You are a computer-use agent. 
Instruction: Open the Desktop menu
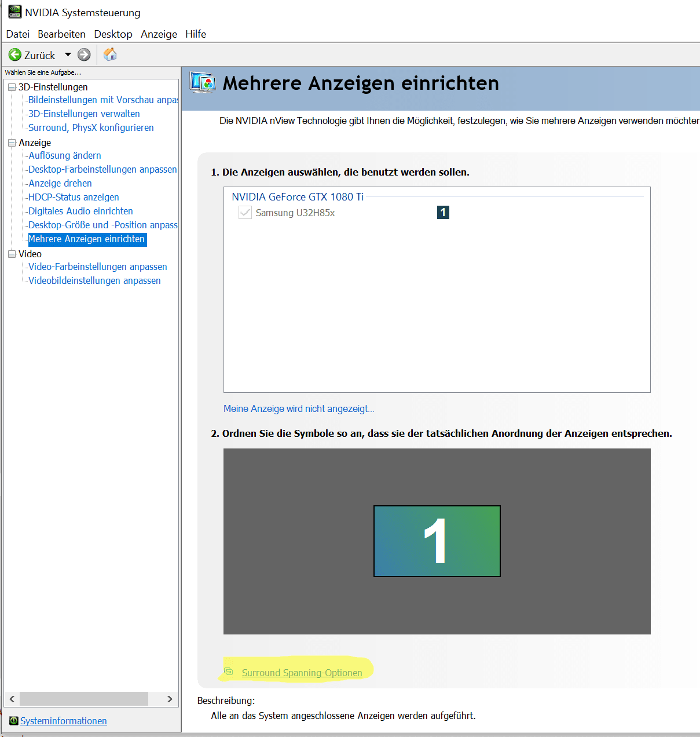click(113, 34)
